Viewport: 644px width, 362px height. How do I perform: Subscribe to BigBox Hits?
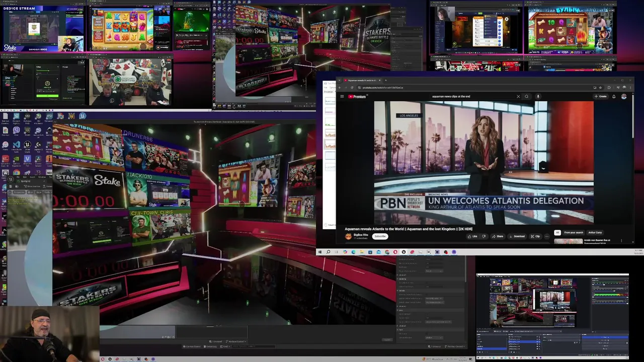380,236
